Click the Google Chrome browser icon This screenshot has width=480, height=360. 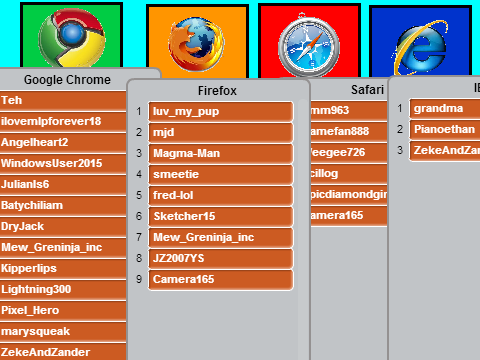tap(72, 37)
